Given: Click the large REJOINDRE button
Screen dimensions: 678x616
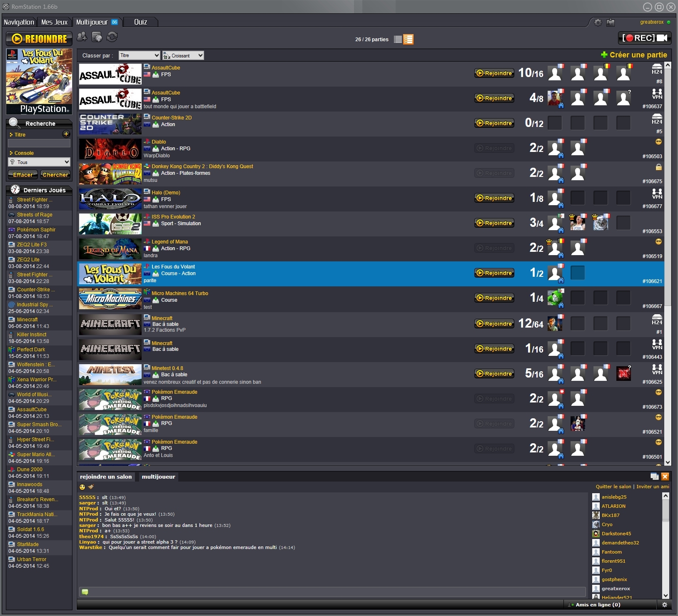Looking at the screenshot, I should click(39, 39).
